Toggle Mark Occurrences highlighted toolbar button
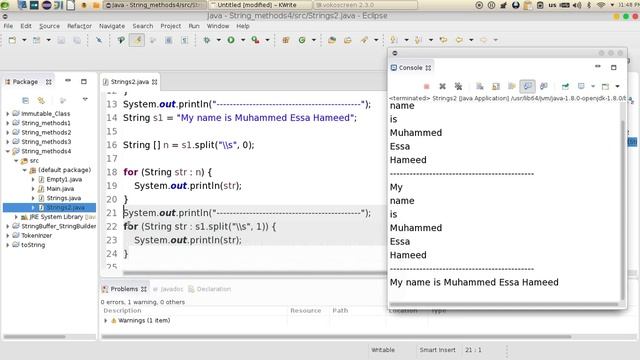The width and height of the screenshot is (640, 360). point(137,40)
